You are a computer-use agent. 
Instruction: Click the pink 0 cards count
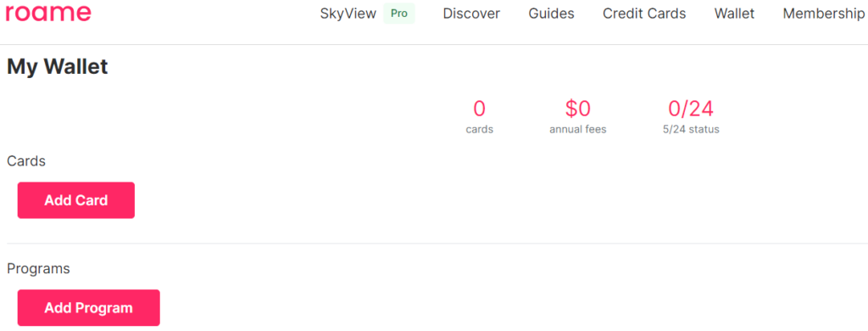coord(480,109)
